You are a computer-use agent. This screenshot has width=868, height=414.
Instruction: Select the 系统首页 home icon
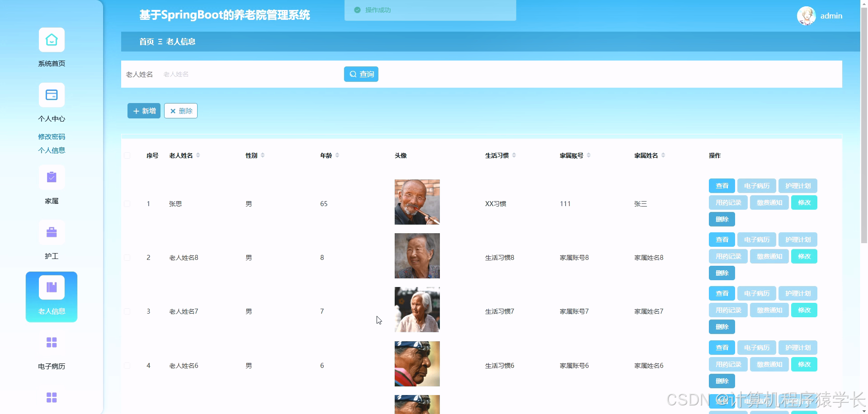coord(51,39)
